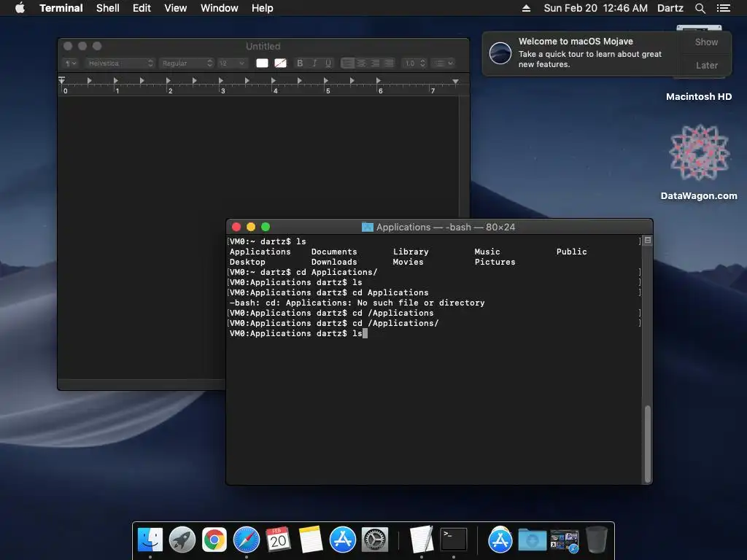Open the Trash in the Dock
Screen dimensions: 747x560
tap(596, 540)
